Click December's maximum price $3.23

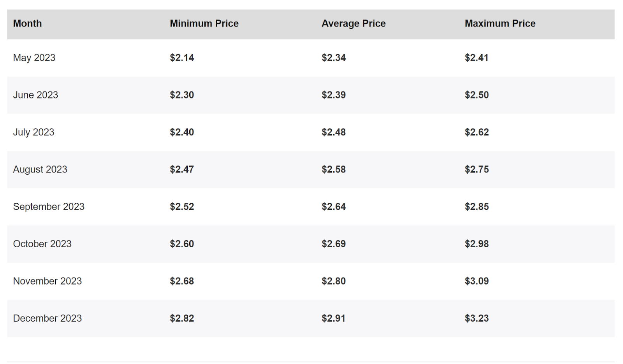tap(477, 318)
